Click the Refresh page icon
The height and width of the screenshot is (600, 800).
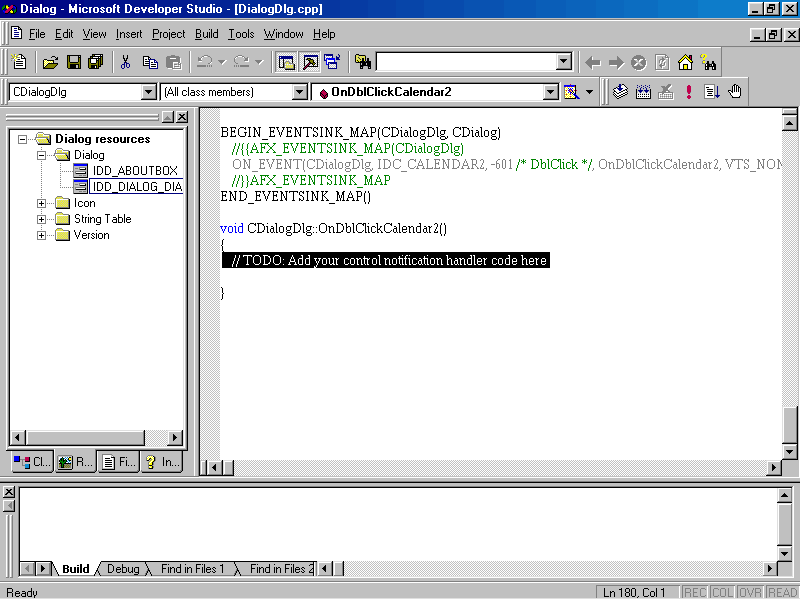click(x=662, y=63)
